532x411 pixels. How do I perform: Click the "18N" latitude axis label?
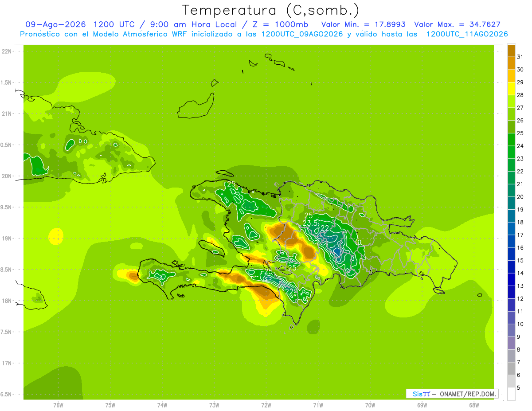7,301
